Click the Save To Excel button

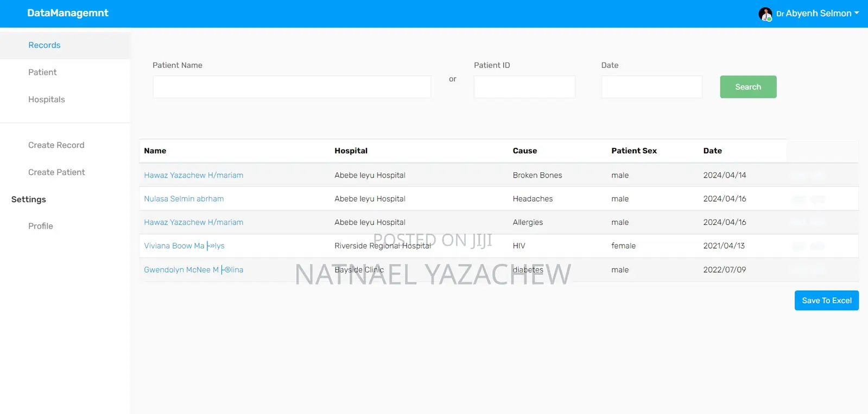coord(826,300)
